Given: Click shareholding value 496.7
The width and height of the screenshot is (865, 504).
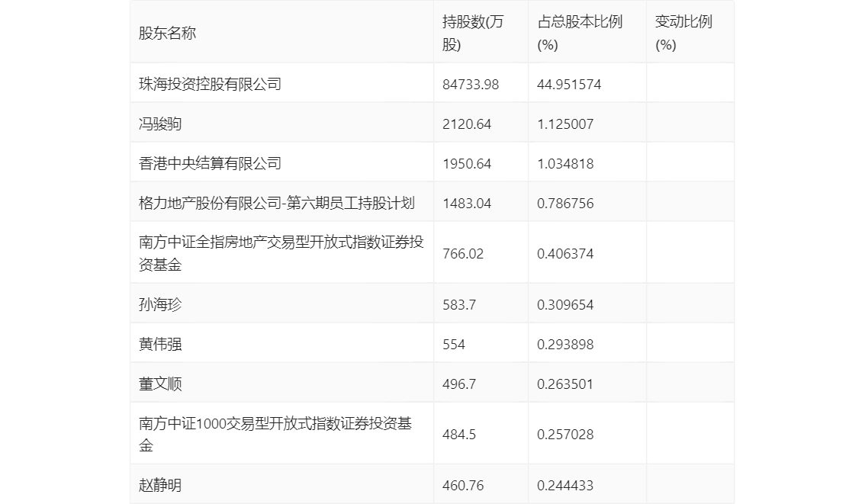Looking at the screenshot, I should point(459,384).
